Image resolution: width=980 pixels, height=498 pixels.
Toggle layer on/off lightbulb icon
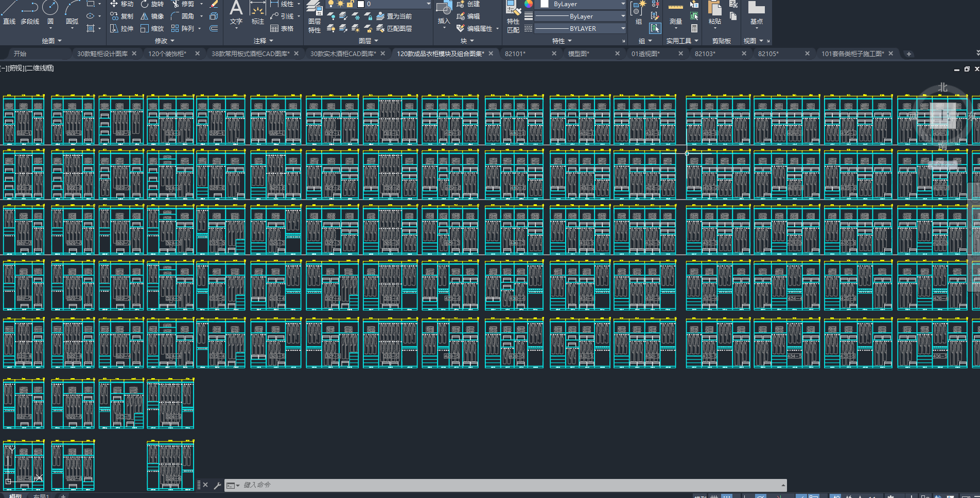point(331,4)
